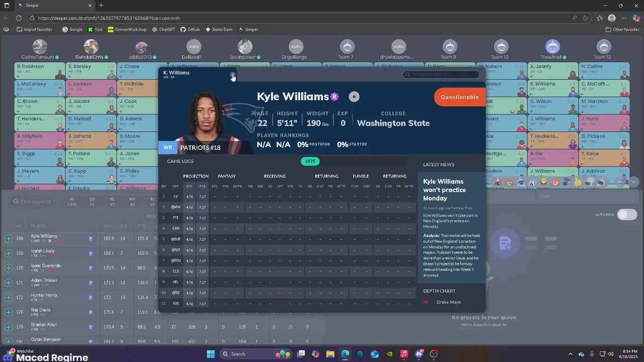The height and width of the screenshot is (362, 644).
Task: Click the Questionable injury status badge
Action: pyautogui.click(x=459, y=97)
